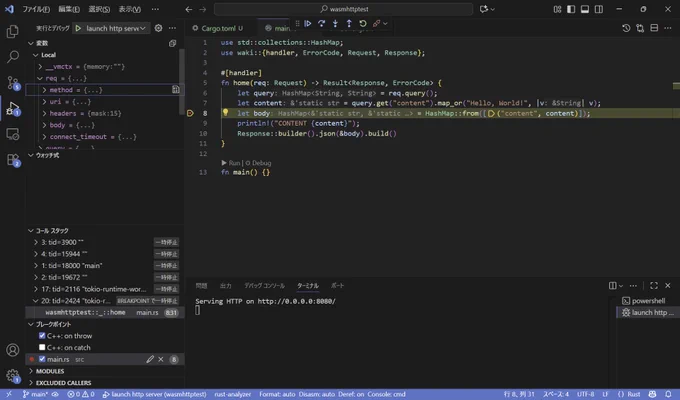
Task: Expand the connect_timeout variable
Action: pyautogui.click(x=44, y=137)
